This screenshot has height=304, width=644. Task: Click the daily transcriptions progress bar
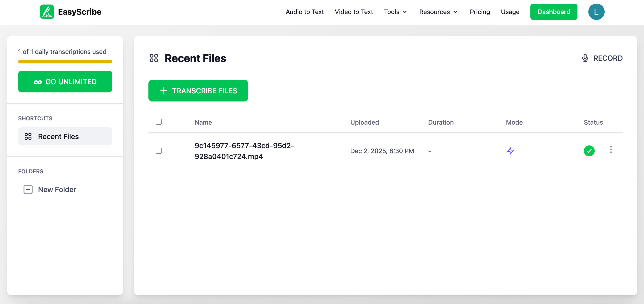click(x=65, y=62)
